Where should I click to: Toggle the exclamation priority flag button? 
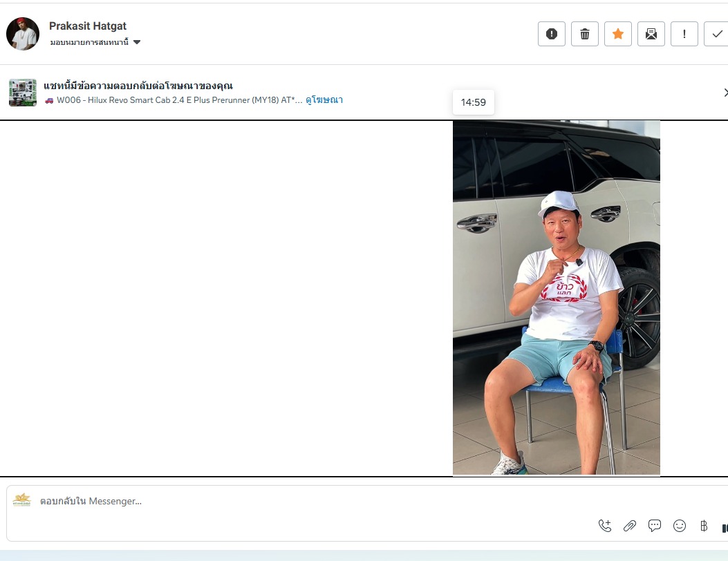pyautogui.click(x=684, y=34)
